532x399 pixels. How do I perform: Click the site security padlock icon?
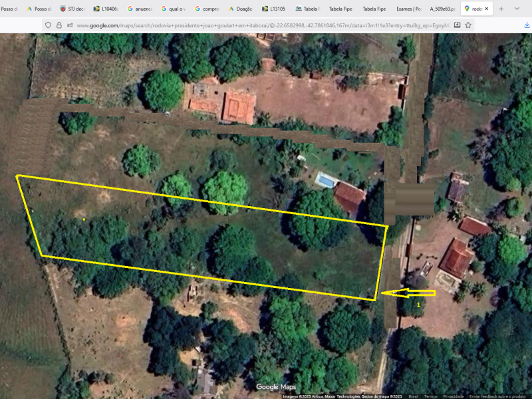point(59,25)
